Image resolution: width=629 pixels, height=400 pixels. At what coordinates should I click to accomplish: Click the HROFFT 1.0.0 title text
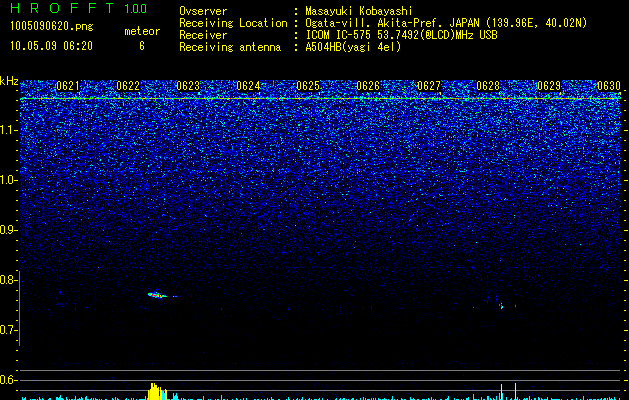point(79,8)
